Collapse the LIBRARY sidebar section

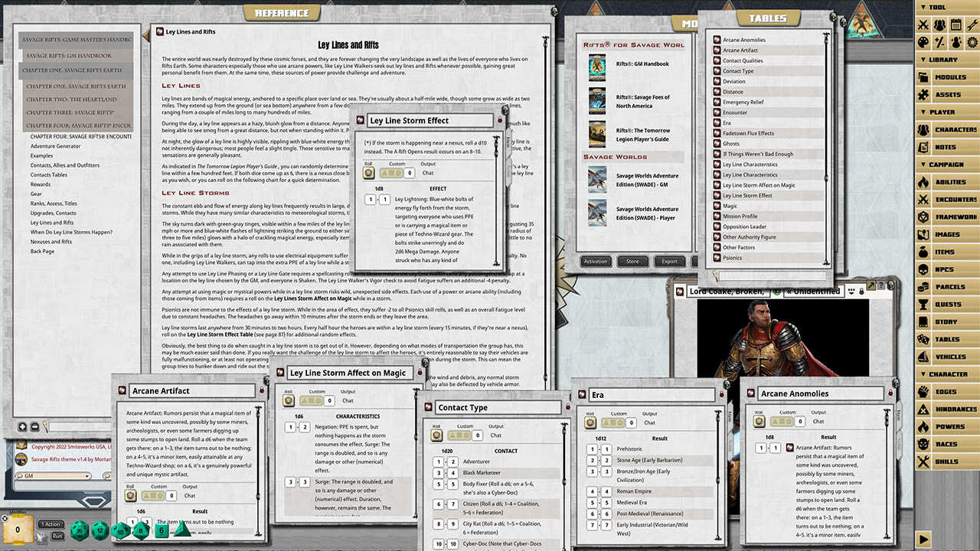point(923,58)
